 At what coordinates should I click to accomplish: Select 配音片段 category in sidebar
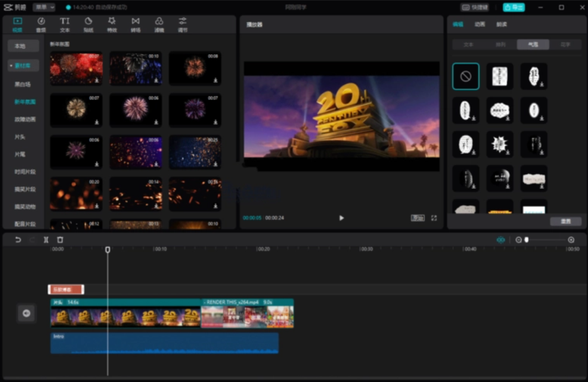tap(25, 224)
